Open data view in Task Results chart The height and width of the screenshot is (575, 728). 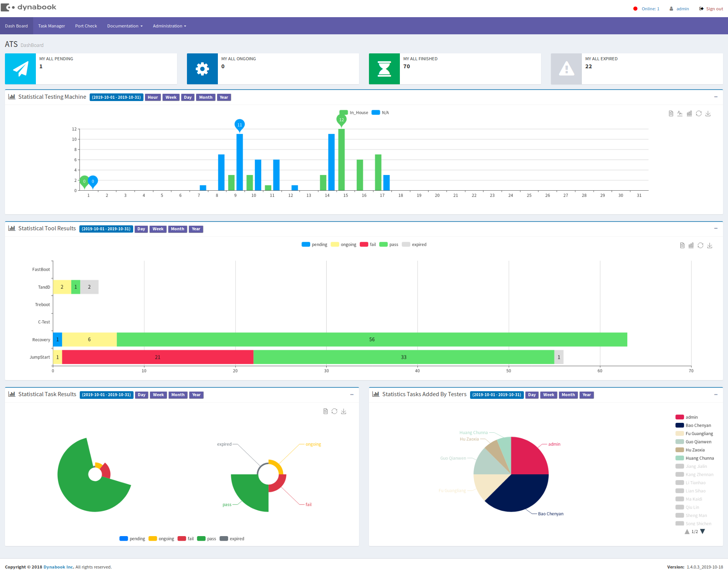[x=325, y=411]
